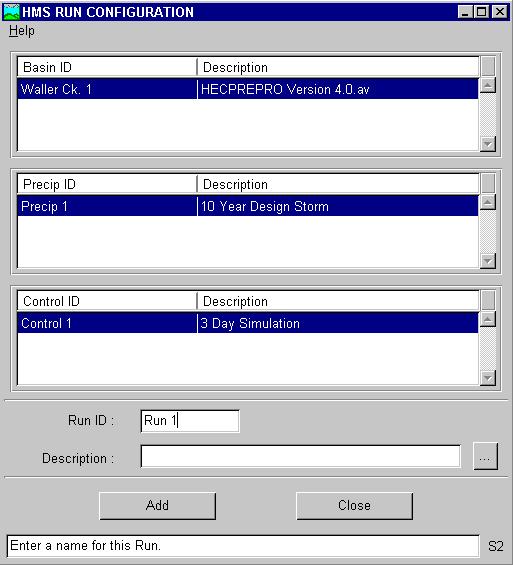Click the basin list scroll up arrow
The width and height of the screenshot is (513, 565).
click(x=488, y=85)
